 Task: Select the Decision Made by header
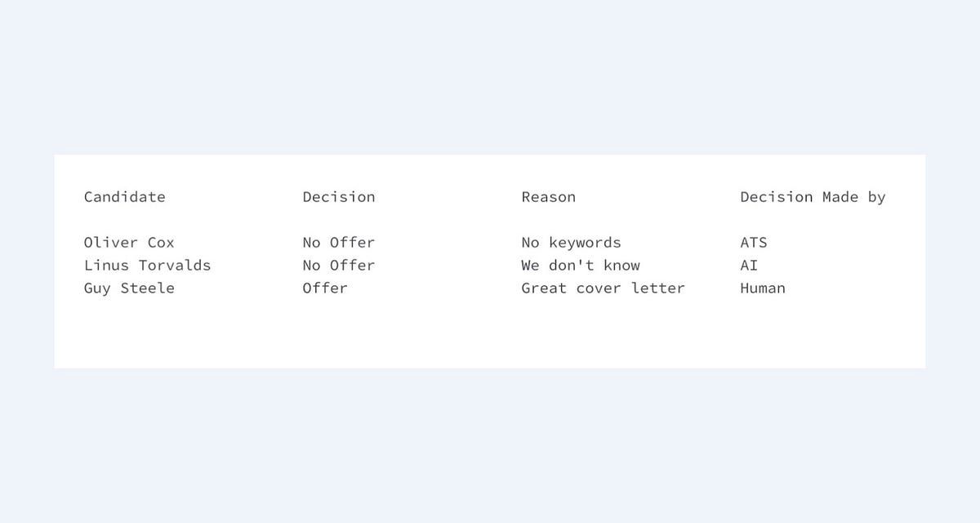[812, 197]
